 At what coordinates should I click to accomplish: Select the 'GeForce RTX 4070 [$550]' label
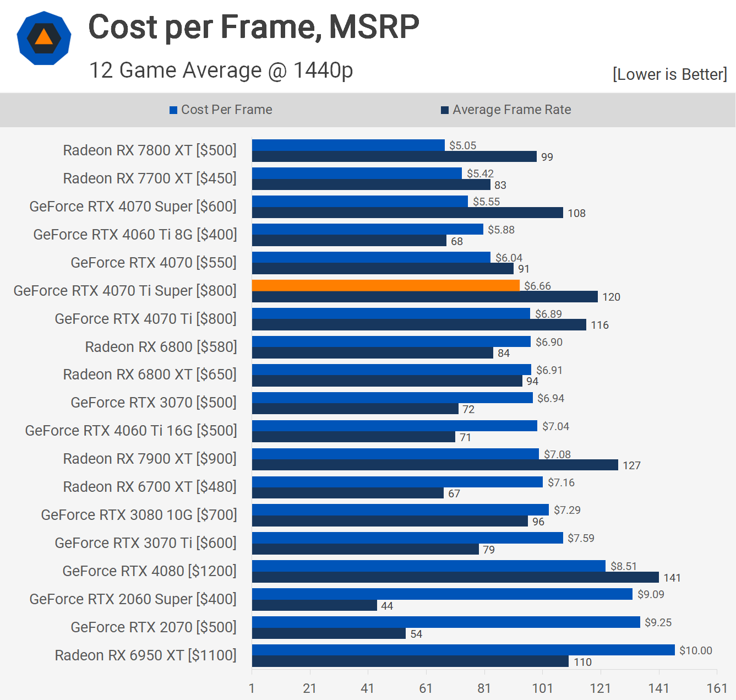(154, 263)
